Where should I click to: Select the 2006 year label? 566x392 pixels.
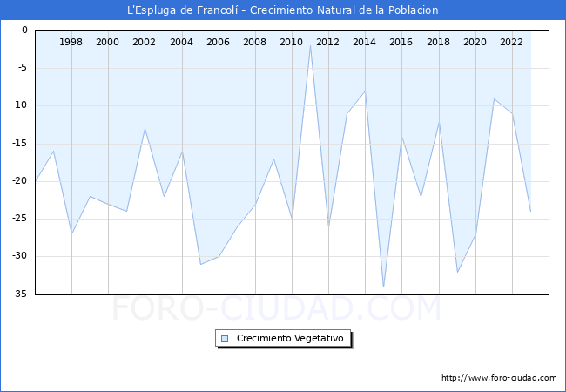point(218,42)
